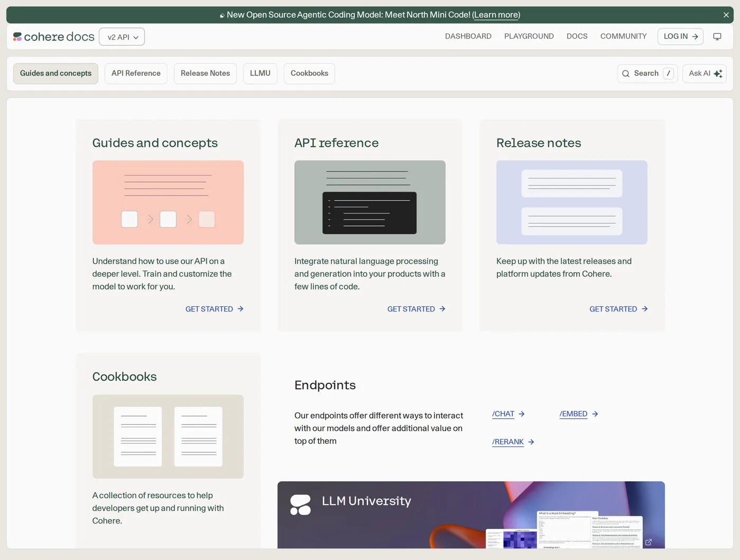Select the LLMU tab

tap(260, 74)
